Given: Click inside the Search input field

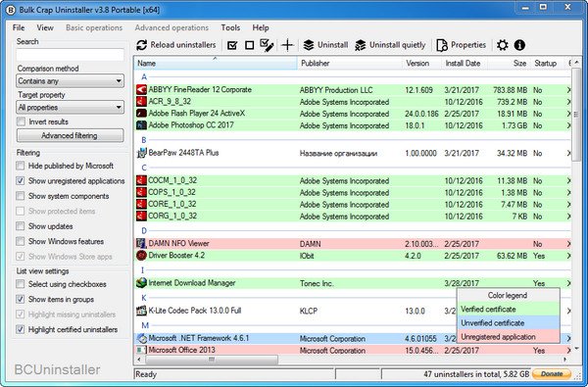Looking at the screenshot, I should pyautogui.click(x=71, y=55).
